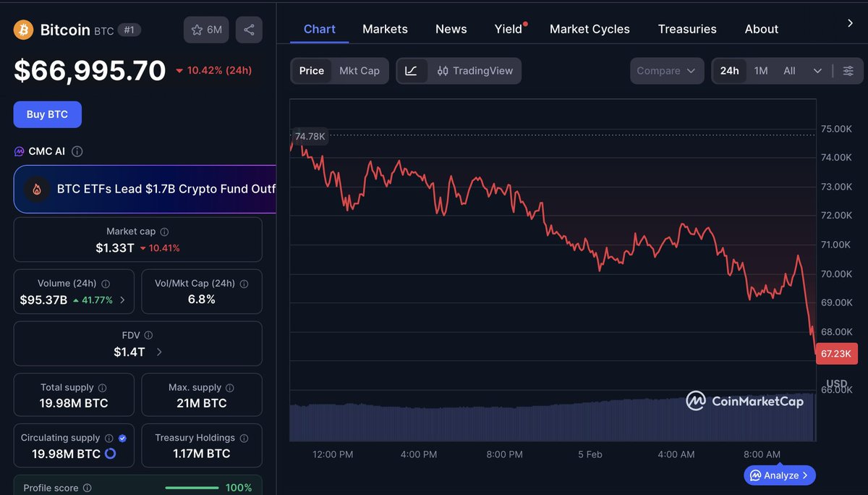Click the Buy BTC button
868x495 pixels.
point(48,114)
